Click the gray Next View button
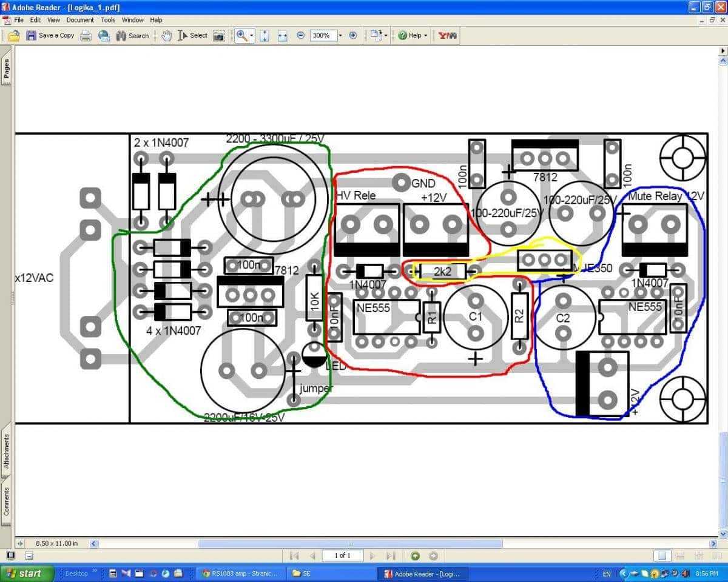728x582 pixels. tap(433, 555)
